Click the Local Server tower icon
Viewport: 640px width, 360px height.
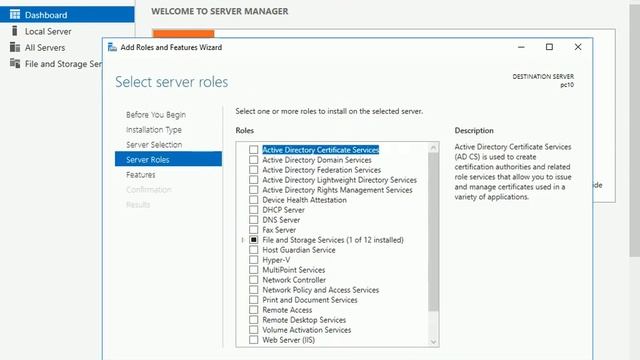15,31
